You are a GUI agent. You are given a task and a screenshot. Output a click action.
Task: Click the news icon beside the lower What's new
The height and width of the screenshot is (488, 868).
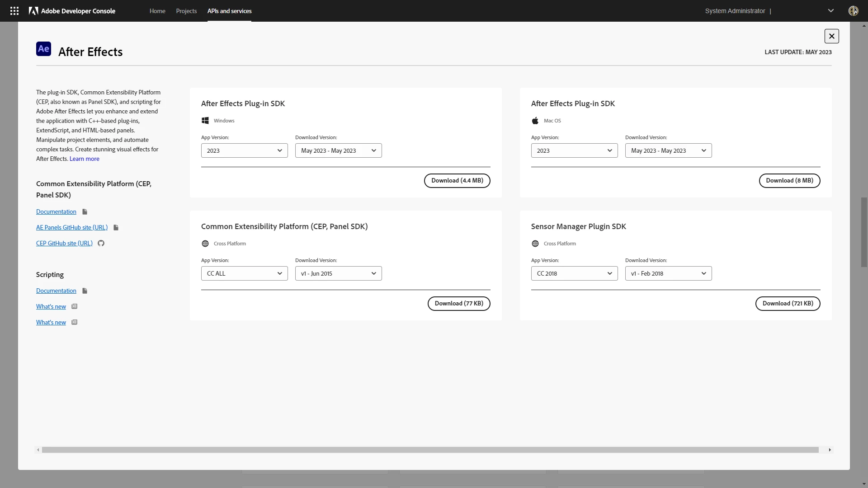tap(75, 322)
